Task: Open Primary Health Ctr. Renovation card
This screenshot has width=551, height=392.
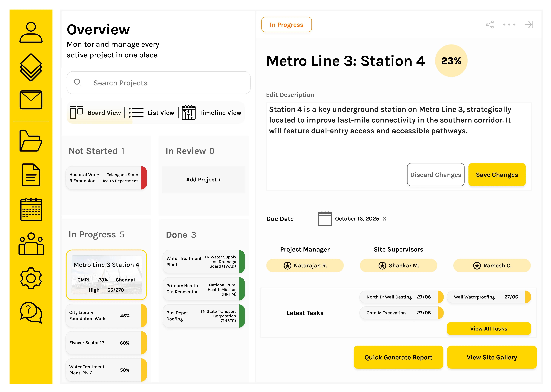Action: point(204,289)
